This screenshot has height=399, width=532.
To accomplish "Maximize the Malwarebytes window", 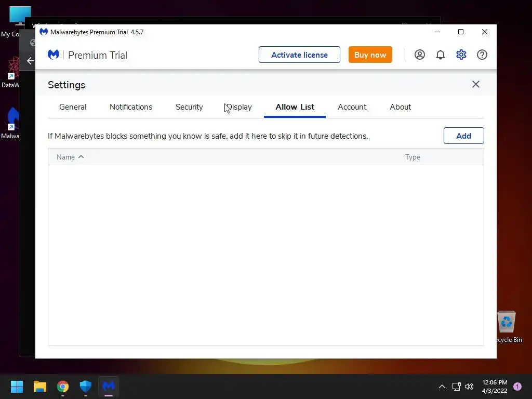I will tap(461, 32).
